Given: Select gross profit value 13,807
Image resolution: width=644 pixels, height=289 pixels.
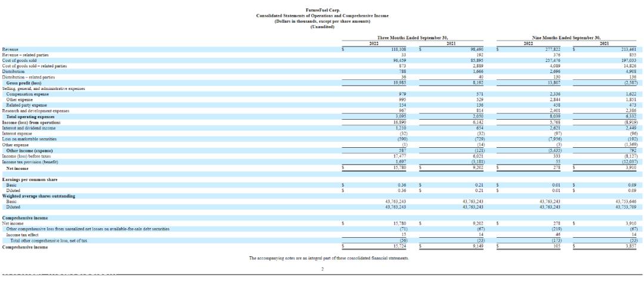Looking at the screenshot, I should [555, 82].
